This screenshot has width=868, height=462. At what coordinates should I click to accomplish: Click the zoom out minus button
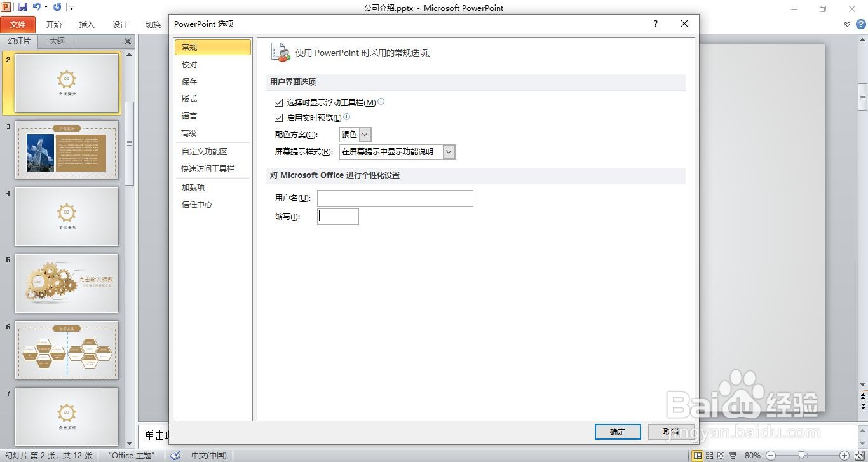click(x=771, y=456)
